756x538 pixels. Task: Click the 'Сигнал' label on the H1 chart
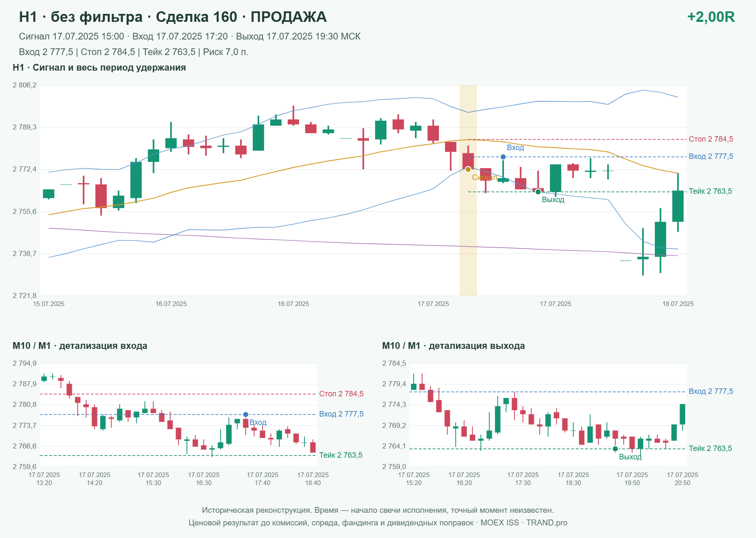tap(484, 177)
